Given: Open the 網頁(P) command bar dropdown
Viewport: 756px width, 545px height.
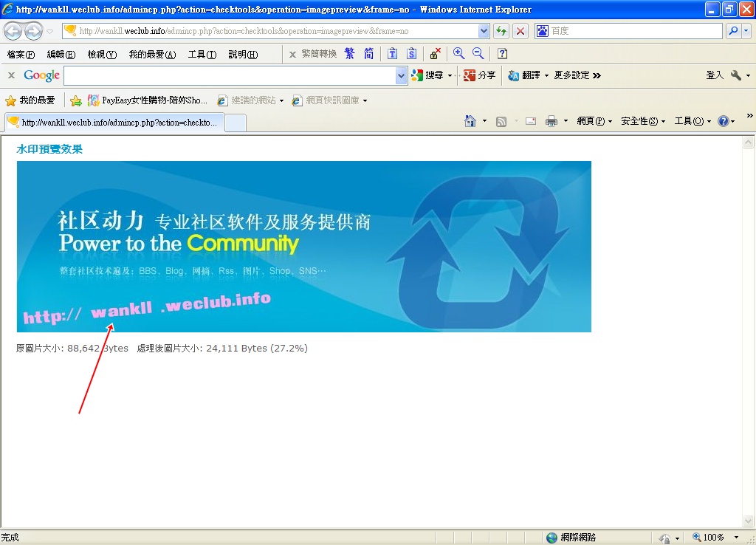Looking at the screenshot, I should click(x=594, y=121).
